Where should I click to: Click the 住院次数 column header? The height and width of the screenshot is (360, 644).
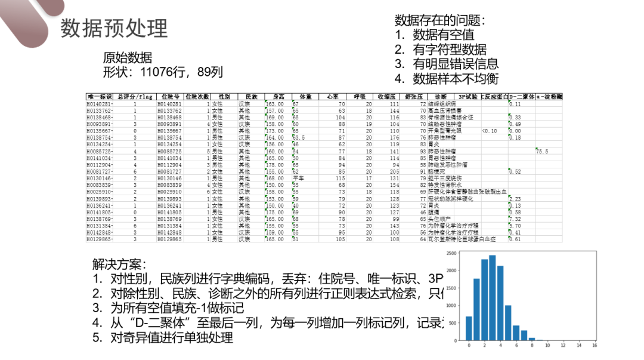[x=197, y=97]
